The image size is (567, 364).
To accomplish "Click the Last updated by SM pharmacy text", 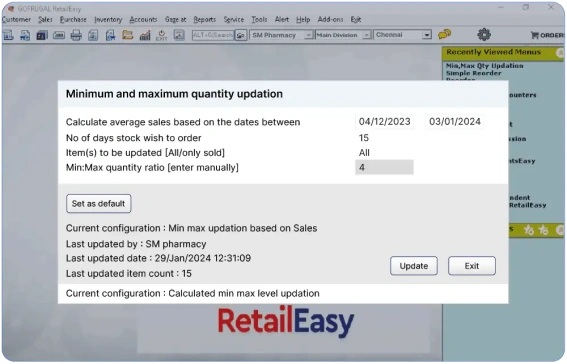I will click(136, 244).
